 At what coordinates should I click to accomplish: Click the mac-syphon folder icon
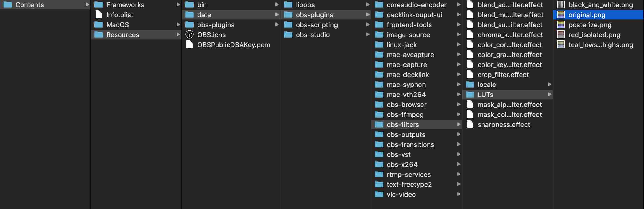[379, 85]
